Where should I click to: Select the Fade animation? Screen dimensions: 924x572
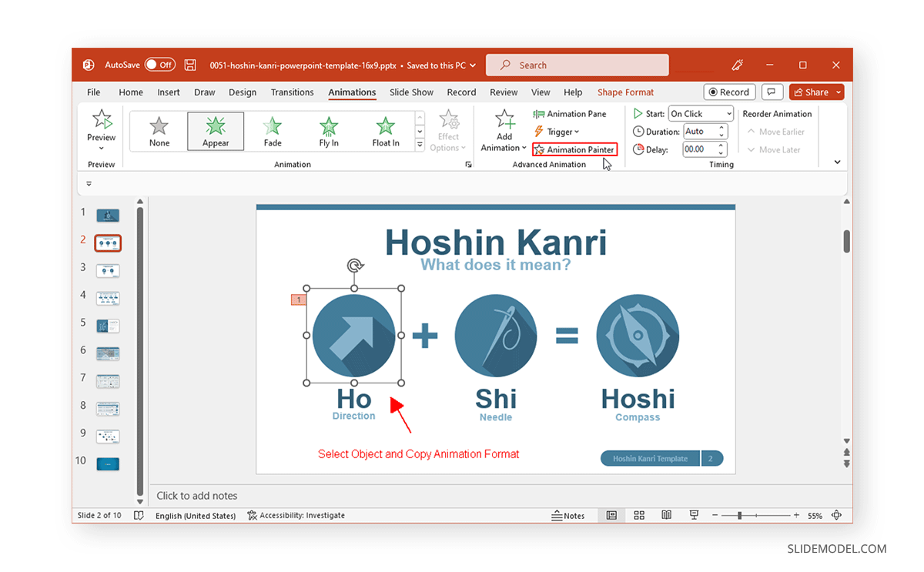[272, 131]
